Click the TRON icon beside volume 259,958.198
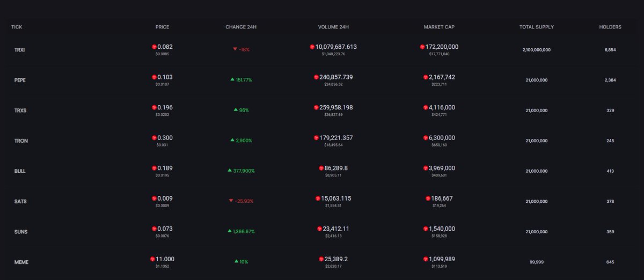The height and width of the screenshot is (280, 644). coord(316,108)
